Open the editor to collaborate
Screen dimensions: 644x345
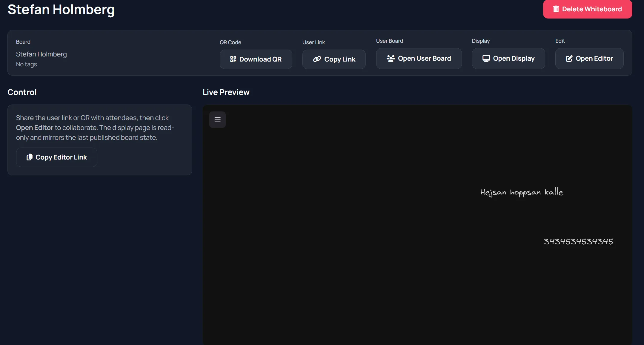(589, 58)
